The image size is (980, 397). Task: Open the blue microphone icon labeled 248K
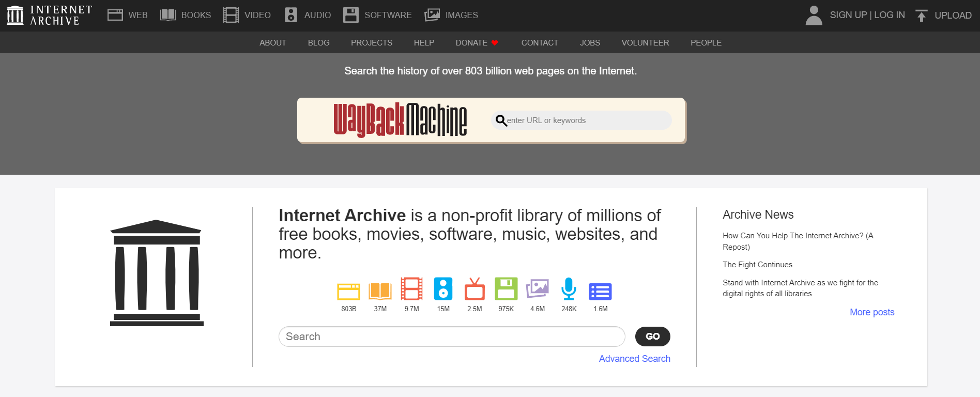[x=569, y=289]
